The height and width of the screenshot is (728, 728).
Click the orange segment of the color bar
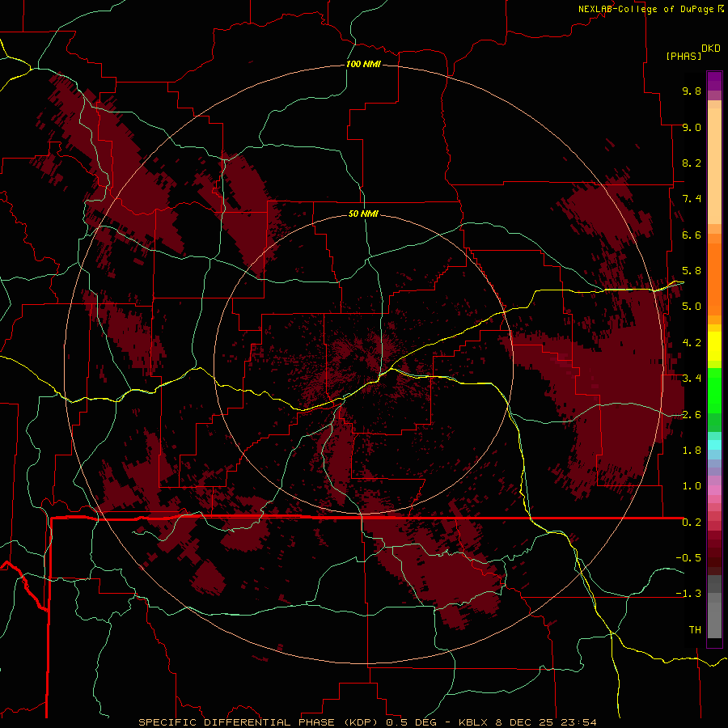[x=714, y=278]
